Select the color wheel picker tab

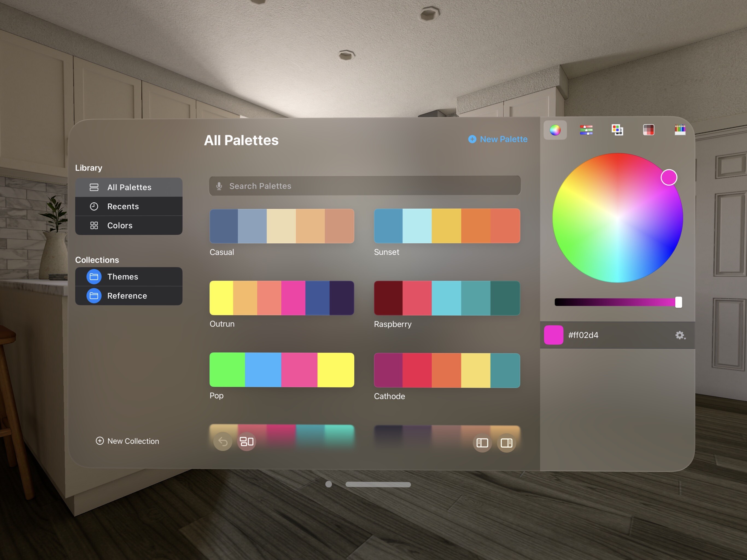[555, 130]
